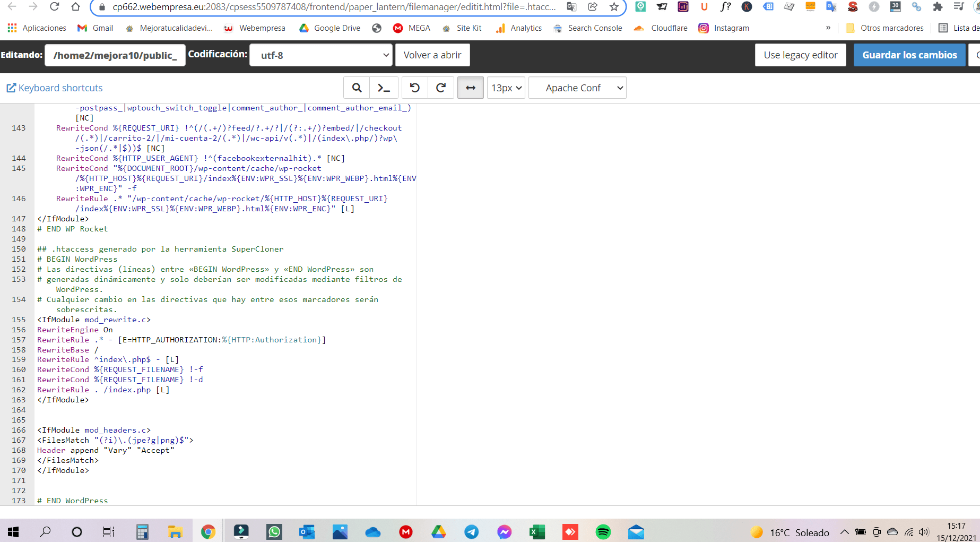Click the browser address bar

pos(334,7)
